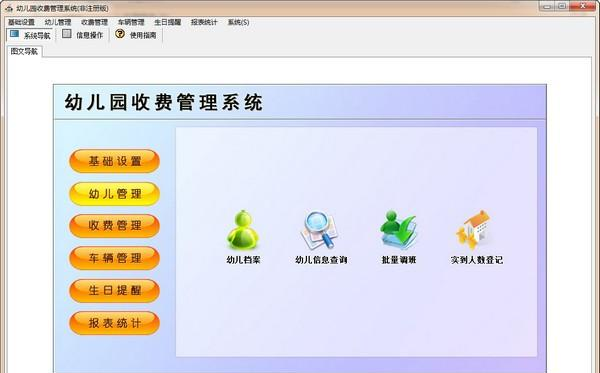
Task: Select the 生日提醒 orange button
Action: pyautogui.click(x=114, y=290)
